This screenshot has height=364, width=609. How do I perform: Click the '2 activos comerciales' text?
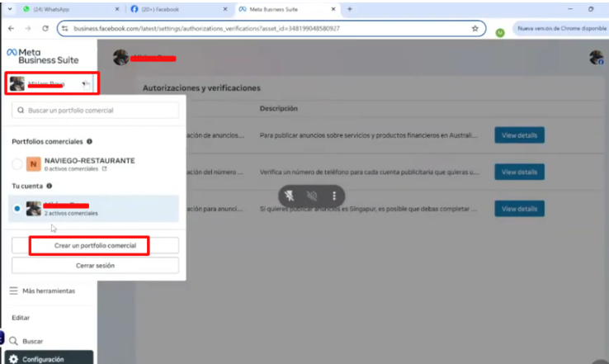71,213
